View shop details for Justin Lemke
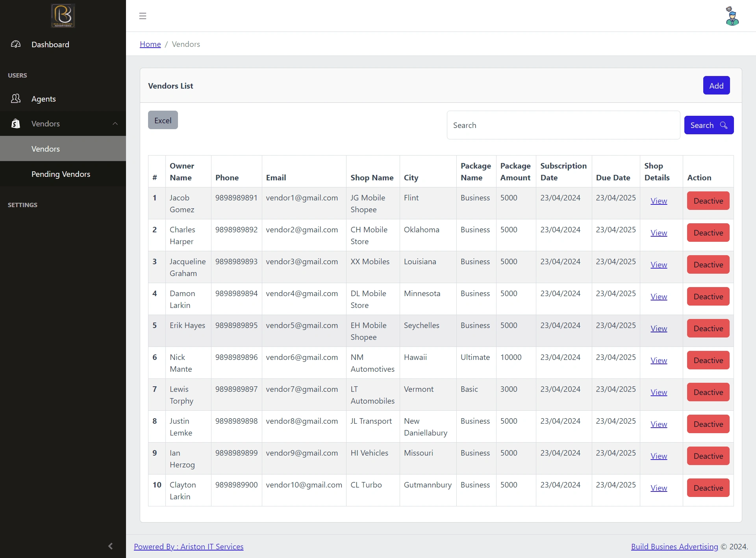 658,424
